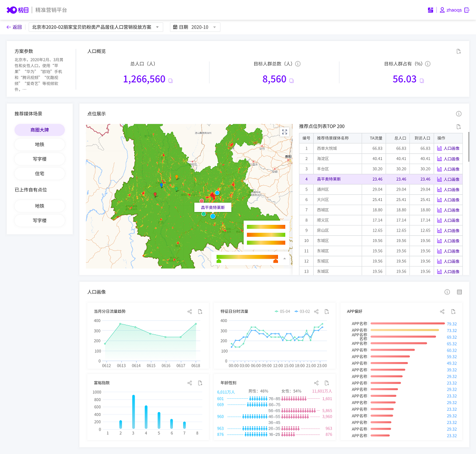Open the 日期 2020-10 date dropdown
This screenshot has width=476, height=454.
click(x=195, y=27)
